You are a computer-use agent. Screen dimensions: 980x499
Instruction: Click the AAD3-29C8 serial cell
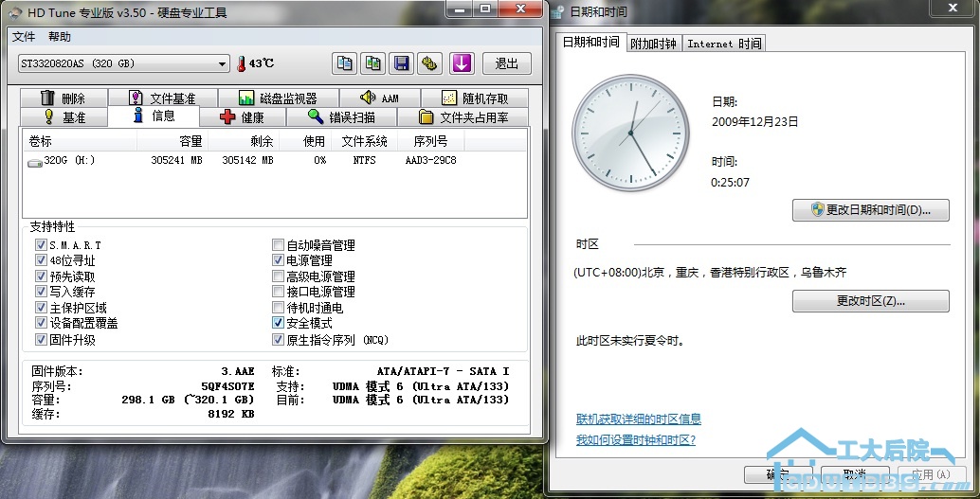point(430,161)
